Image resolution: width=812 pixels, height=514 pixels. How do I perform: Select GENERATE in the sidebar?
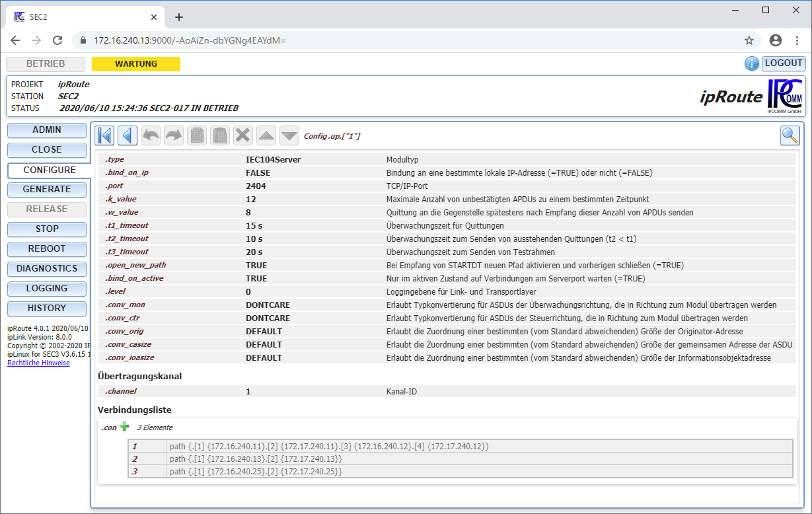pyautogui.click(x=47, y=189)
